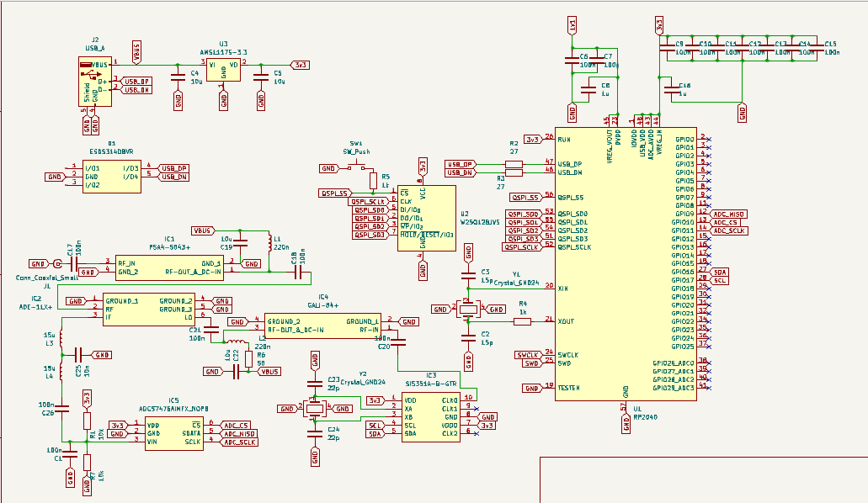Image resolution: width=868 pixels, height=503 pixels.
Task: Click capacitor C26 100n below L4
Action: [x=61, y=409]
